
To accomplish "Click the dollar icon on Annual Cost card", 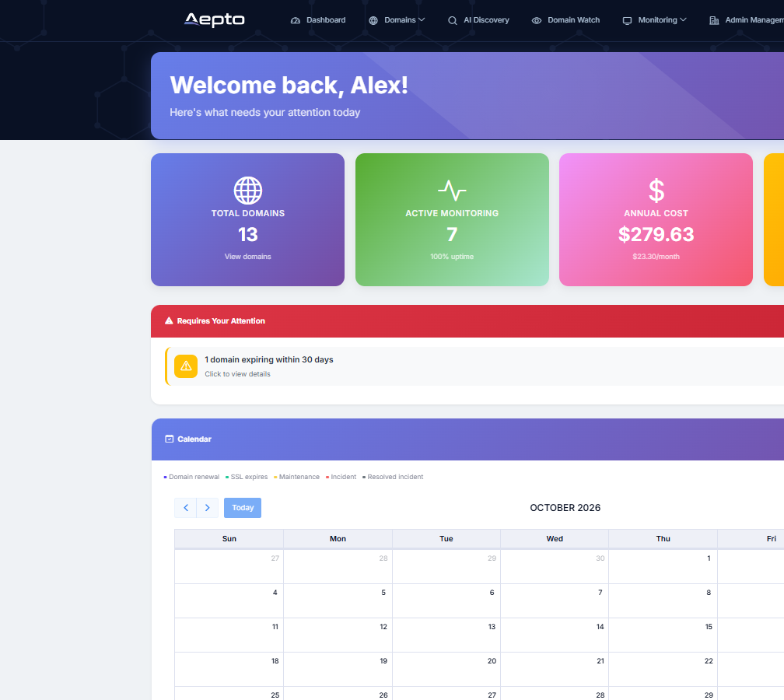I will (x=656, y=191).
